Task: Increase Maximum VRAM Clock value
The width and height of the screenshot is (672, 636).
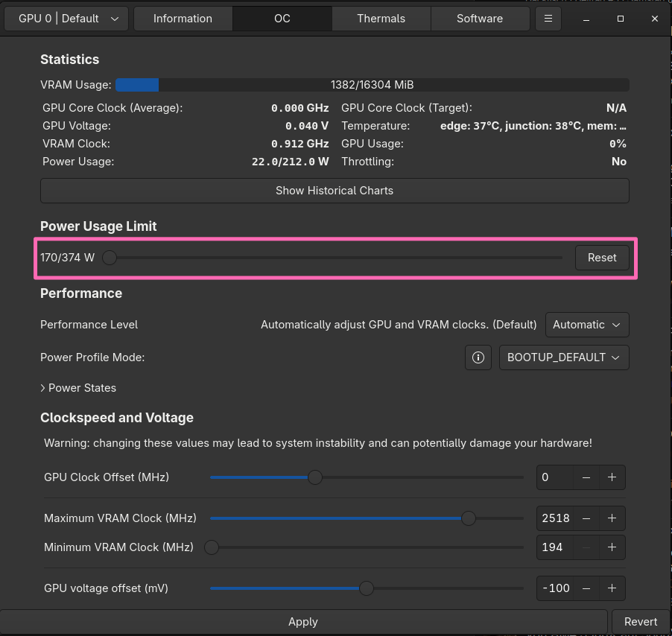Action: [612, 518]
